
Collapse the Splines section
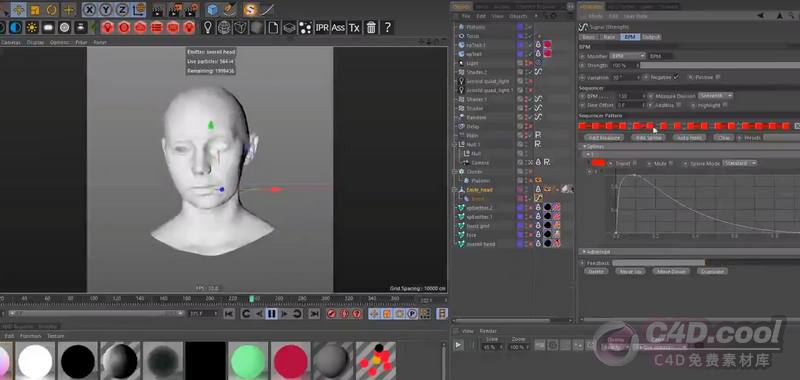585,146
